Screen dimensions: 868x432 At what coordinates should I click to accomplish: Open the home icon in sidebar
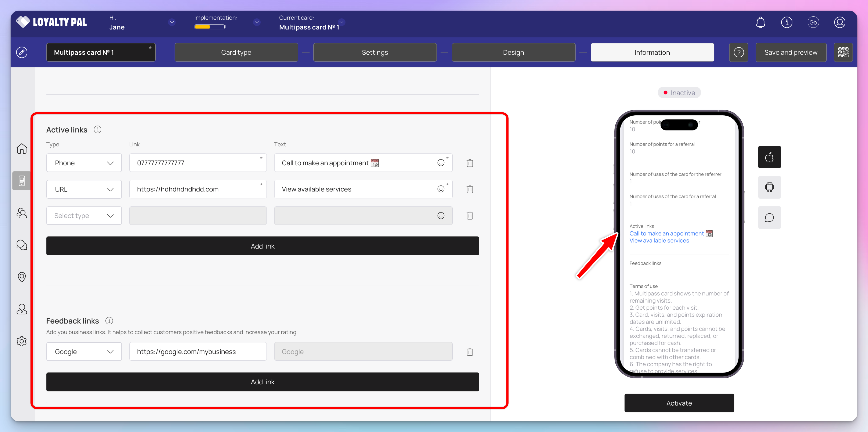22,149
